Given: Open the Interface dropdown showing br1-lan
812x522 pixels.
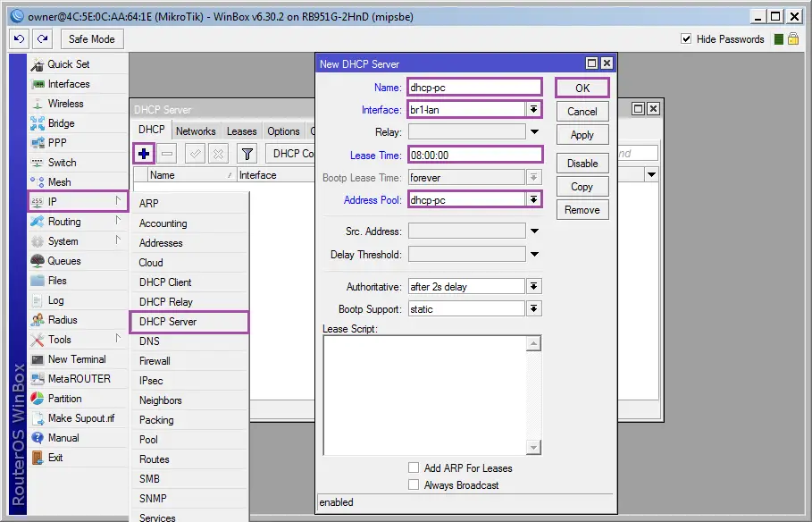Looking at the screenshot, I should click(x=533, y=109).
